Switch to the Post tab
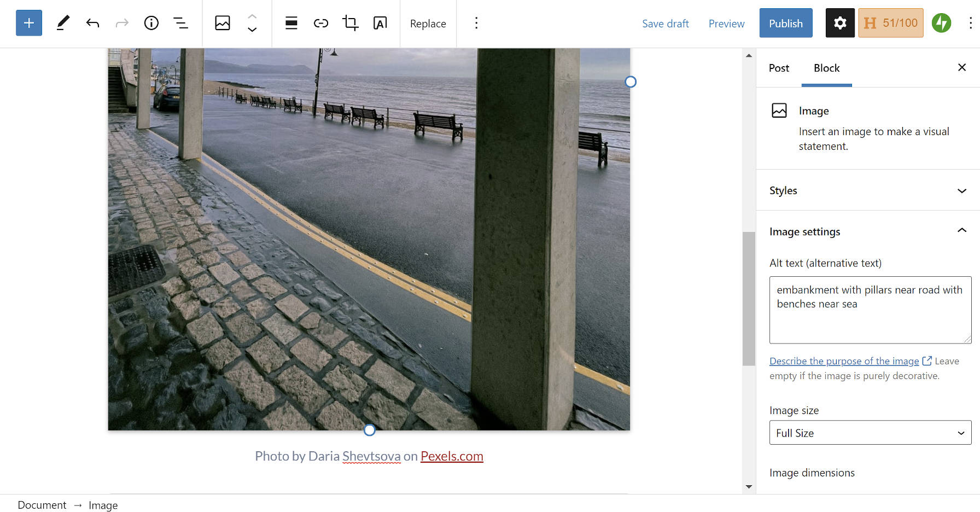The image size is (980, 512). (778, 68)
